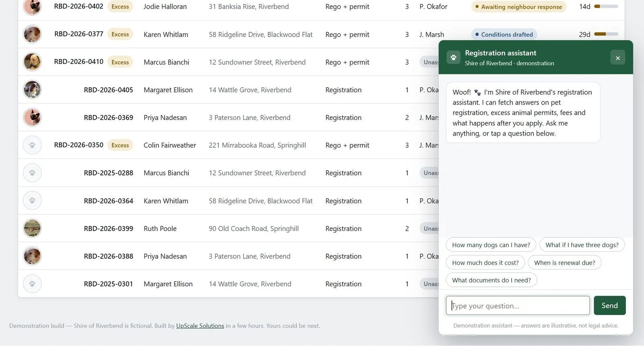
Task: Select 'How much does it cost?' suggestion
Action: [485, 263]
